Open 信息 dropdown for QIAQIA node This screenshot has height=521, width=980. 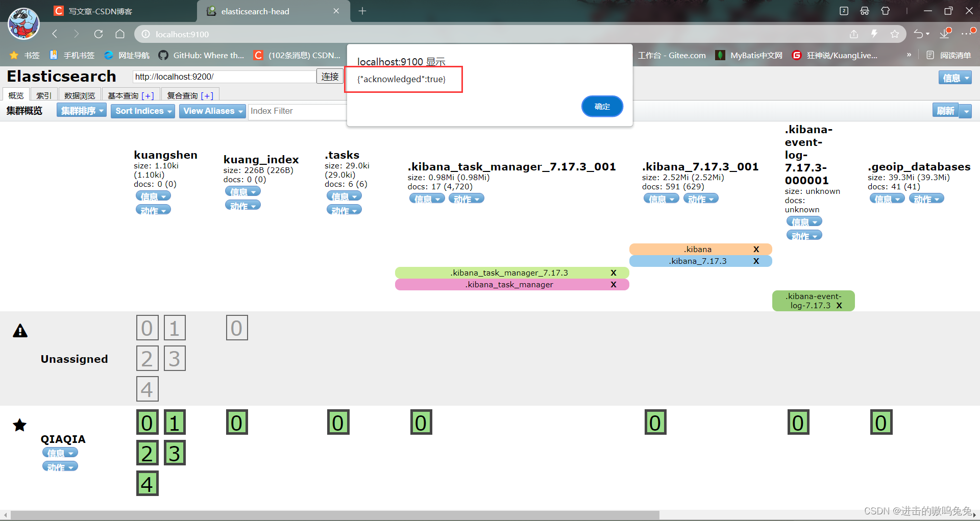(x=60, y=453)
